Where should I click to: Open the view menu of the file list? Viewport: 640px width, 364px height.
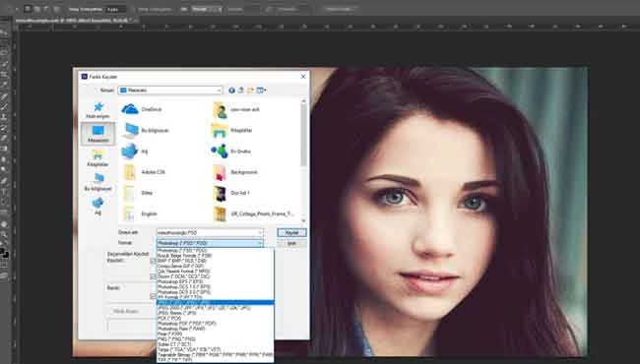tap(261, 91)
